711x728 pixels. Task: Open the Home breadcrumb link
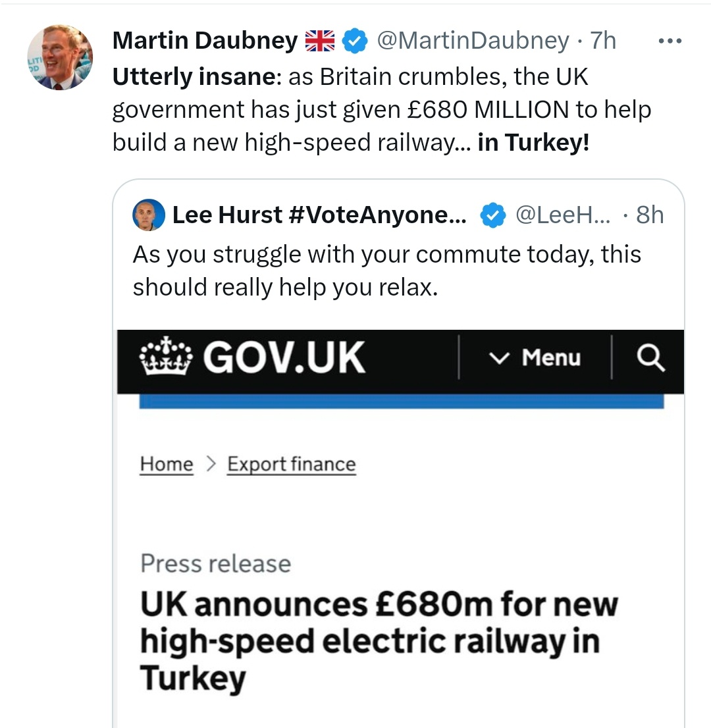coord(167,464)
